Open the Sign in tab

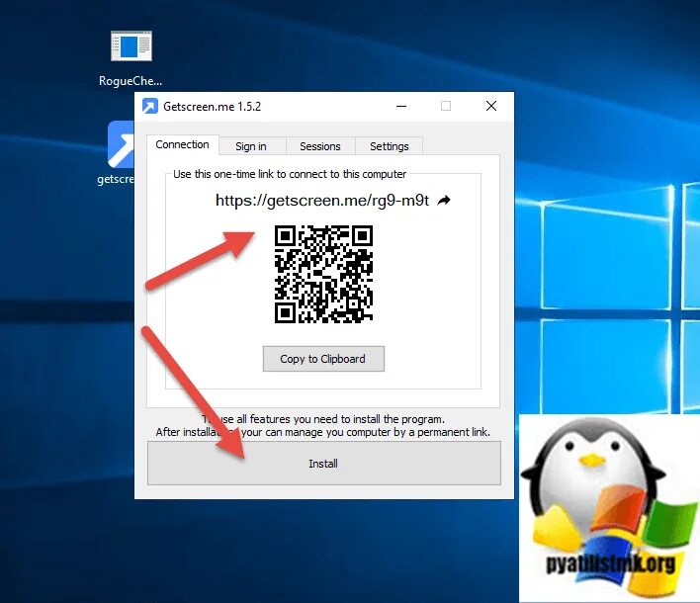pyautogui.click(x=251, y=146)
